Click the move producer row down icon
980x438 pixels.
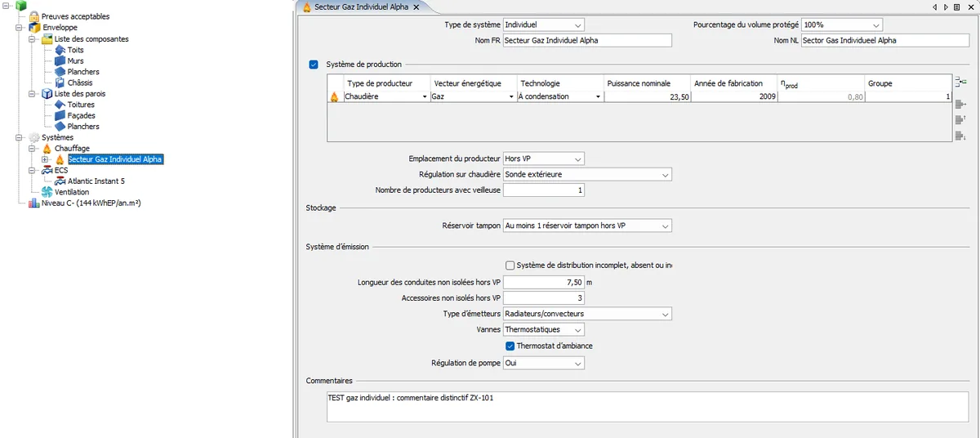(x=960, y=136)
